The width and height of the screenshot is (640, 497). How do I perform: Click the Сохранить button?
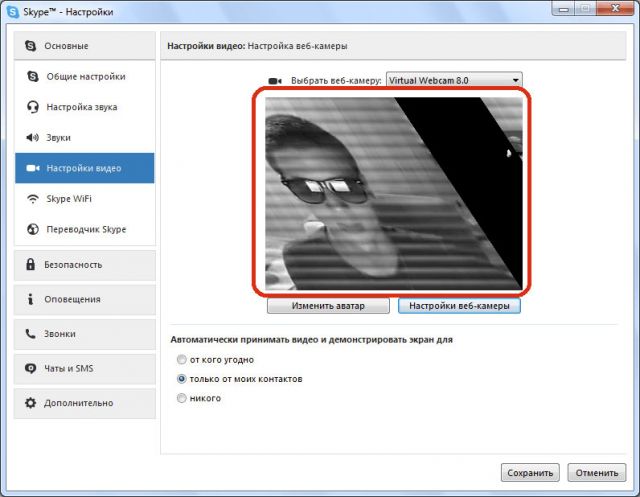click(530, 473)
